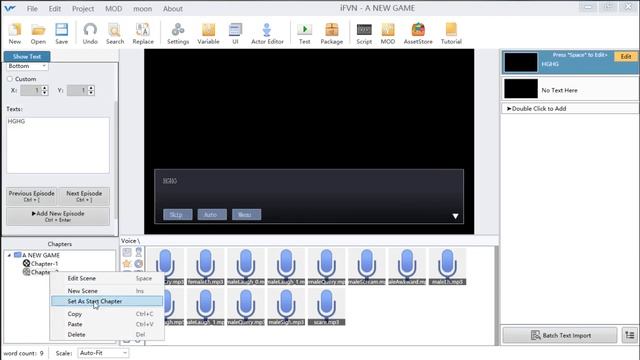Screen dimensions: 640x360
Task: Open the Edit menu in menu bar
Action: [x=55, y=9]
